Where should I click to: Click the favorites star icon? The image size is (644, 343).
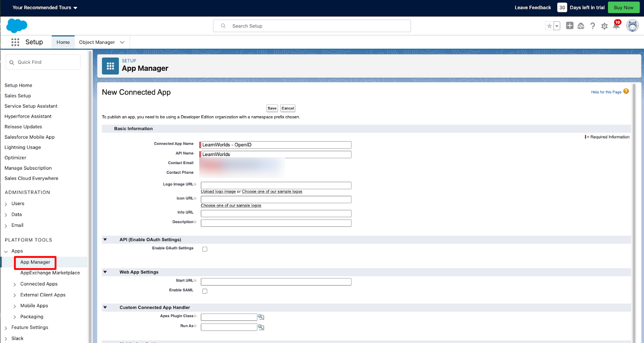click(549, 26)
